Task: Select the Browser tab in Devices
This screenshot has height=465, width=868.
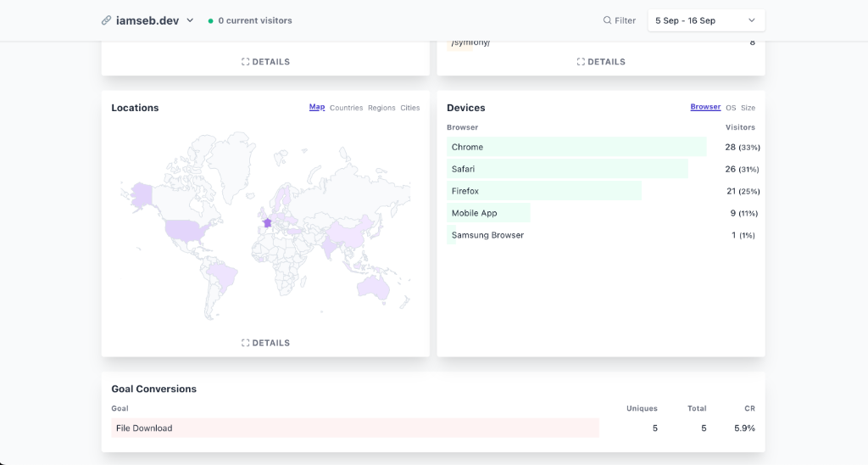Action: coord(705,107)
